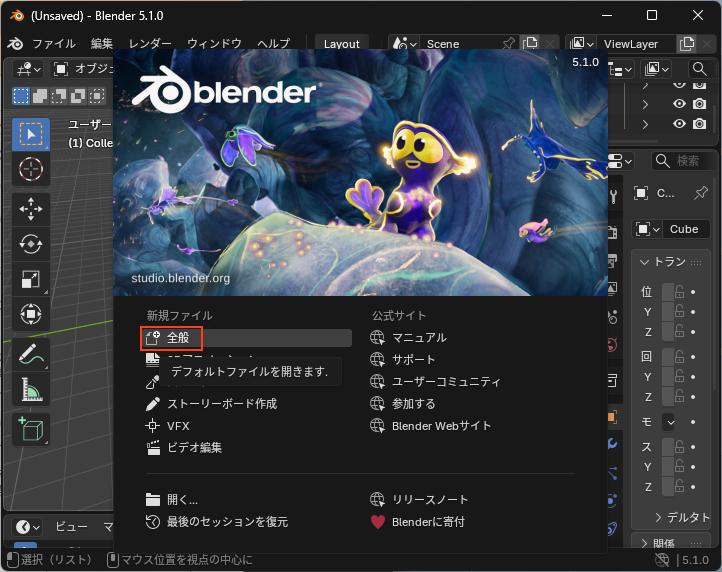Image resolution: width=722 pixels, height=572 pixels.
Task: Open the ウィンドウ menu
Action: [x=214, y=44]
